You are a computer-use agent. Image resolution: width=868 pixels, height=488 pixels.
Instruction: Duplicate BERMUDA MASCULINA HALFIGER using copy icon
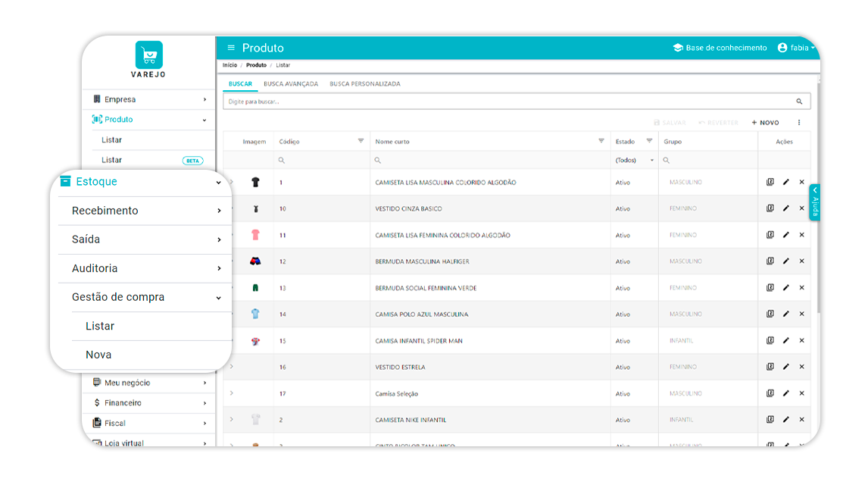click(x=770, y=261)
